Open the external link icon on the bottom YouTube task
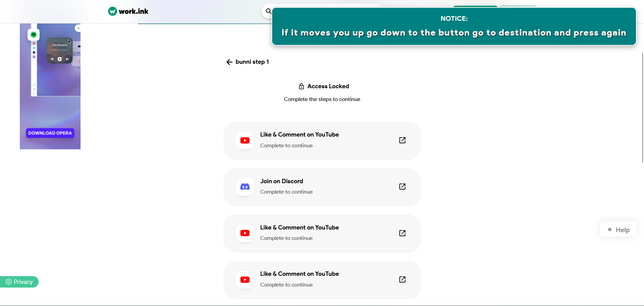This screenshot has width=644, height=306. click(x=402, y=279)
